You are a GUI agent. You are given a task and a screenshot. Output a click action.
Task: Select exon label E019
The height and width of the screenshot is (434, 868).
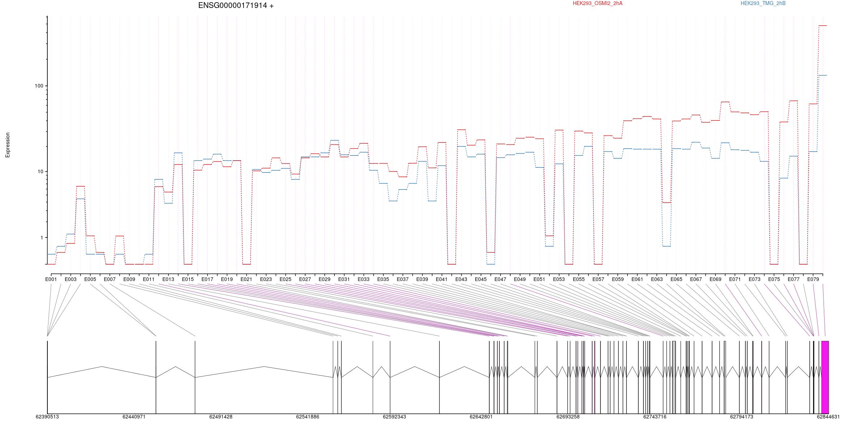(x=227, y=279)
